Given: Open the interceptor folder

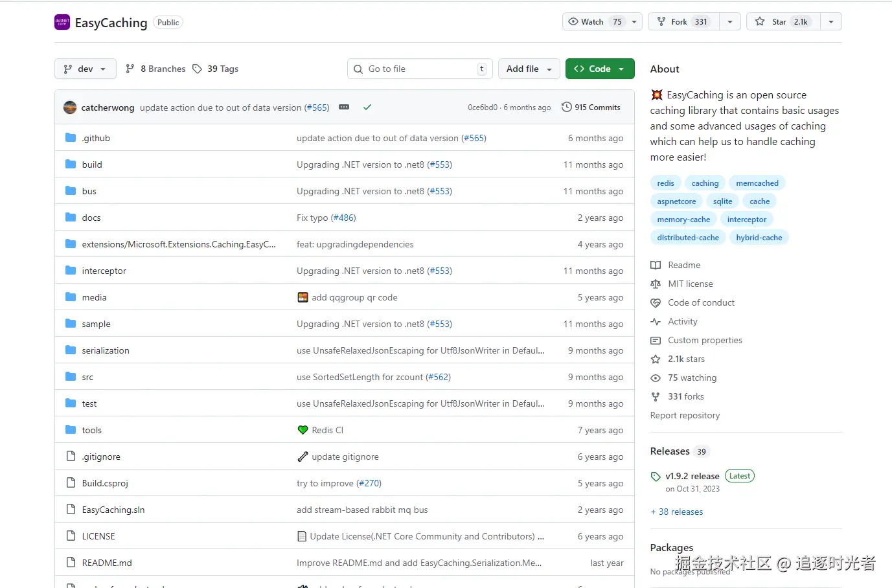Looking at the screenshot, I should pos(104,271).
